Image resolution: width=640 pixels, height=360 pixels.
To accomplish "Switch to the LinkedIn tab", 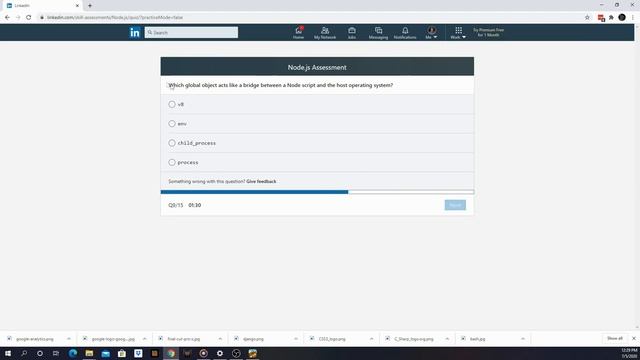I will click(42, 6).
